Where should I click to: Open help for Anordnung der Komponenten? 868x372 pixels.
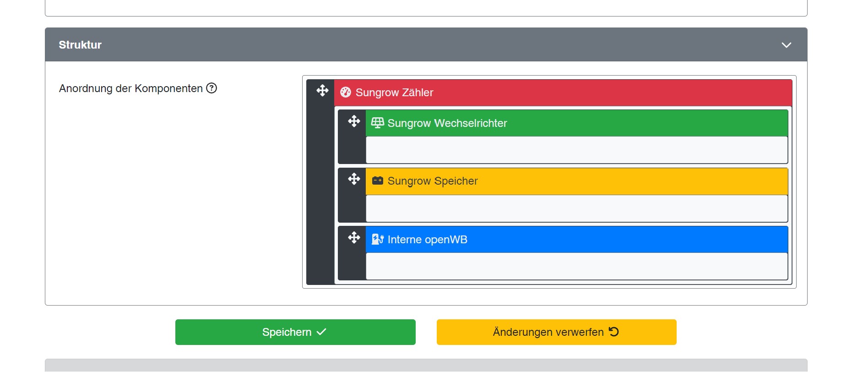(212, 88)
